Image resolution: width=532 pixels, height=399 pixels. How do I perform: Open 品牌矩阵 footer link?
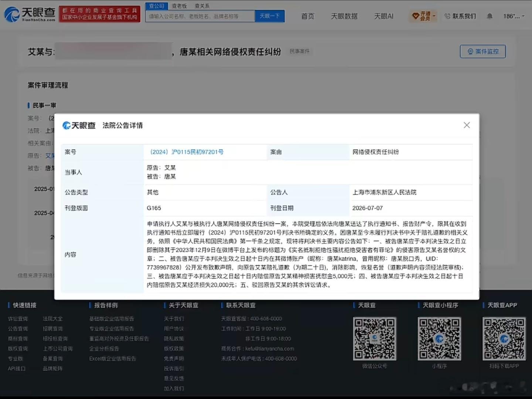pos(52,369)
